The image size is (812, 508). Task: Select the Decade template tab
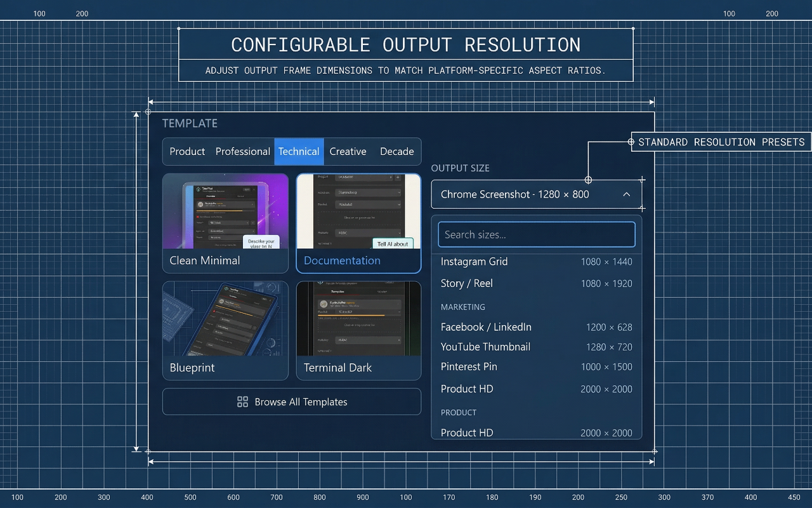tap(396, 151)
